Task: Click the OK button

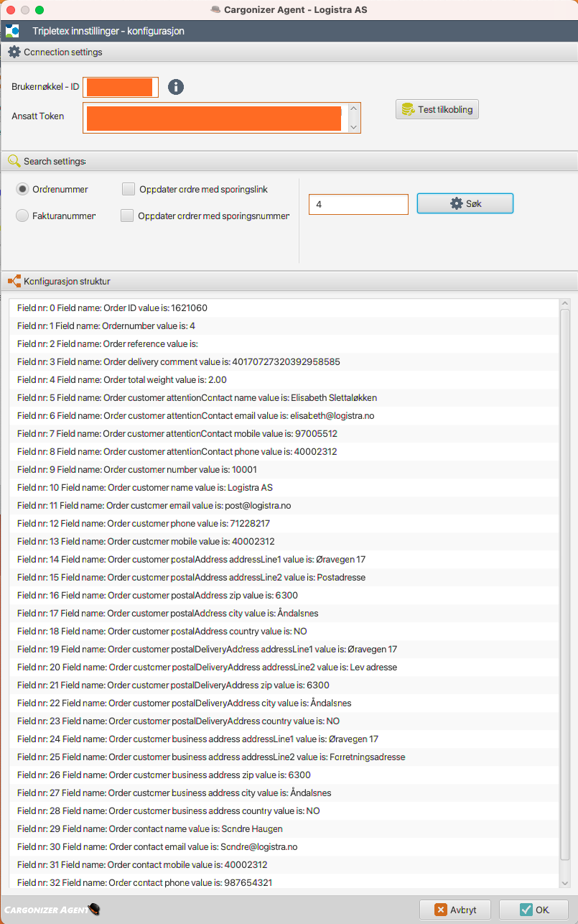Action: tap(533, 910)
